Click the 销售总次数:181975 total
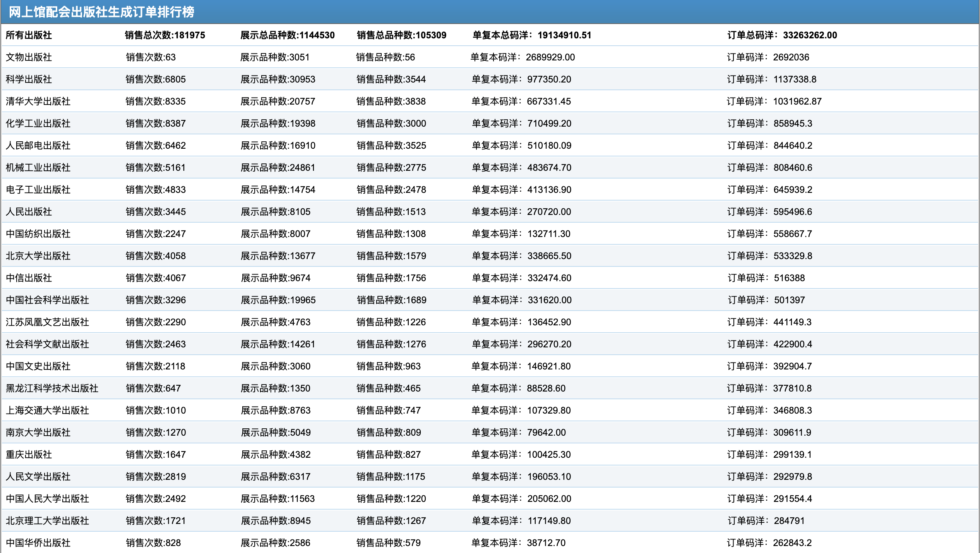 pyautogui.click(x=165, y=35)
